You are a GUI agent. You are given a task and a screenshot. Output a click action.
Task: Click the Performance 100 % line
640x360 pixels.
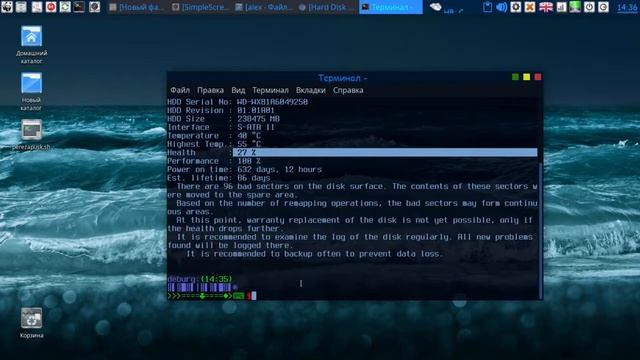pos(214,161)
